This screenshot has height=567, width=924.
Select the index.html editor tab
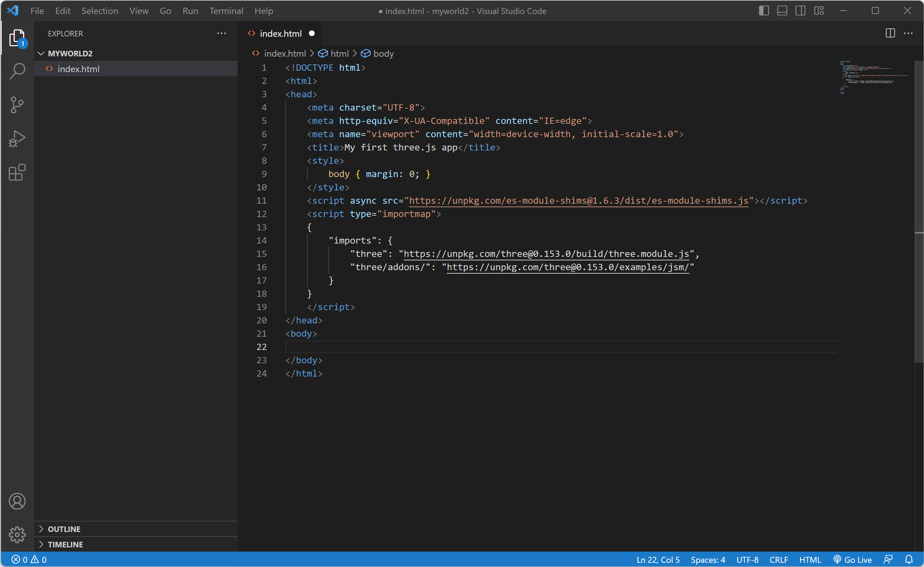[280, 34]
